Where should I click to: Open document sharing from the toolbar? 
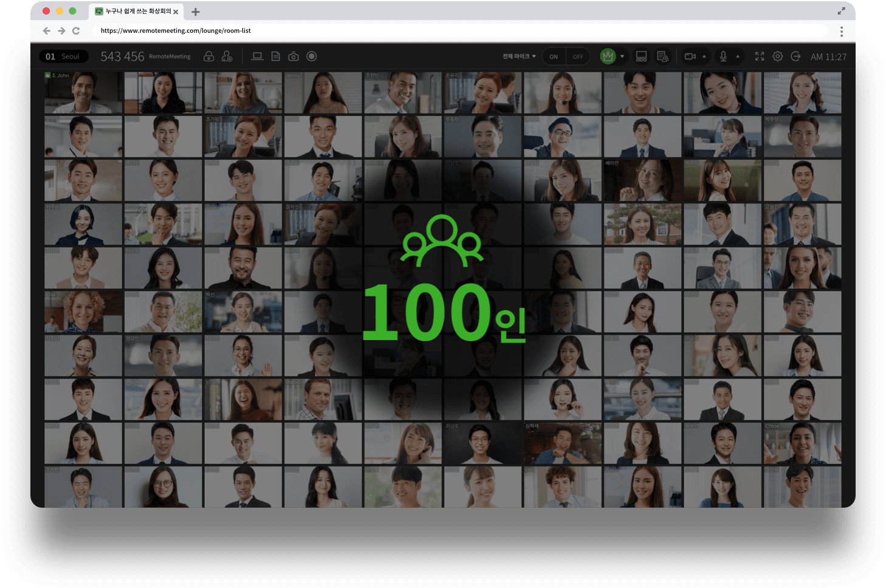click(275, 56)
